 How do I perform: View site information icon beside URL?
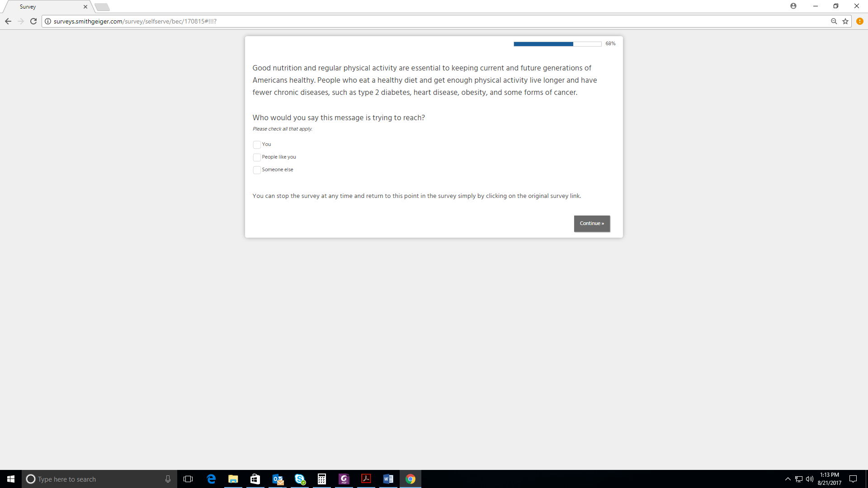pyautogui.click(x=48, y=21)
